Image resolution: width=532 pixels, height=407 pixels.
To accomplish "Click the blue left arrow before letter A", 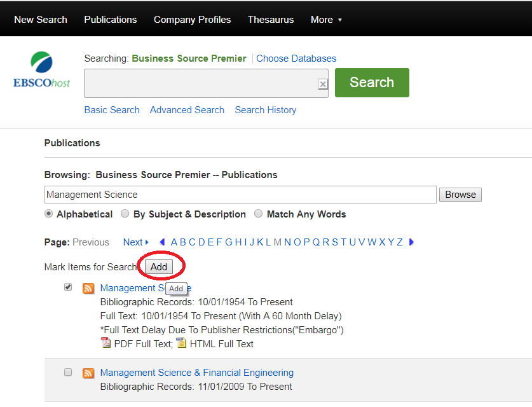I will tap(162, 242).
